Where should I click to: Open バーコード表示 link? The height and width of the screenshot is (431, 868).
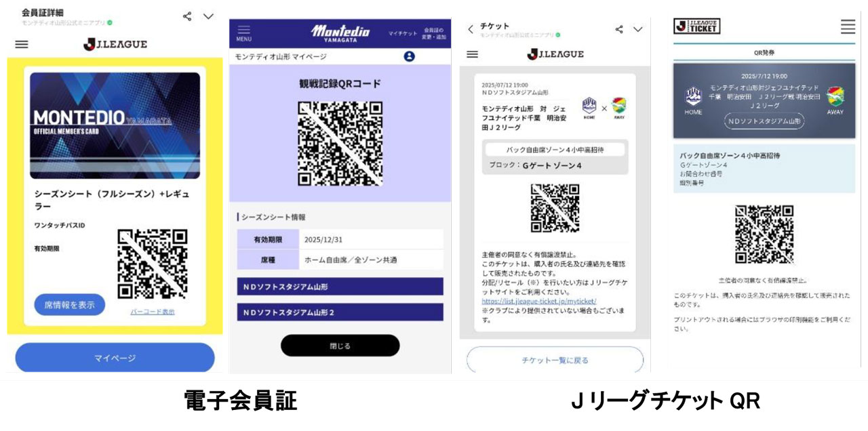[153, 312]
